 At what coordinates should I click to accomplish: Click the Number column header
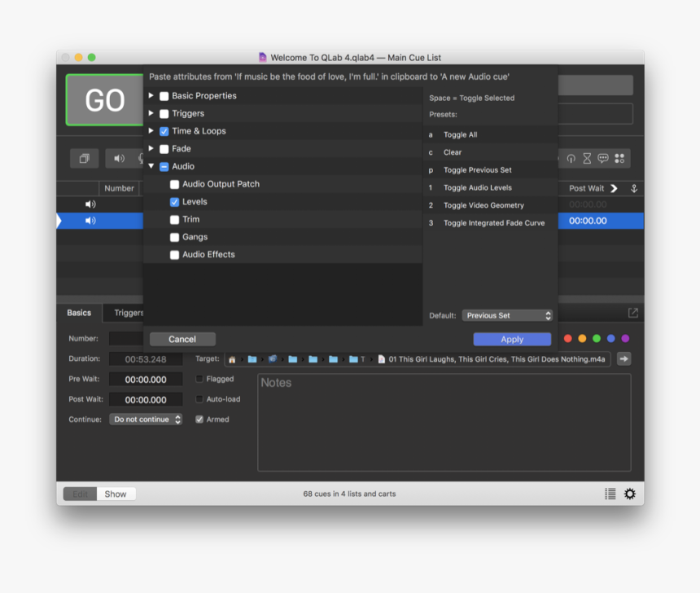(x=119, y=189)
